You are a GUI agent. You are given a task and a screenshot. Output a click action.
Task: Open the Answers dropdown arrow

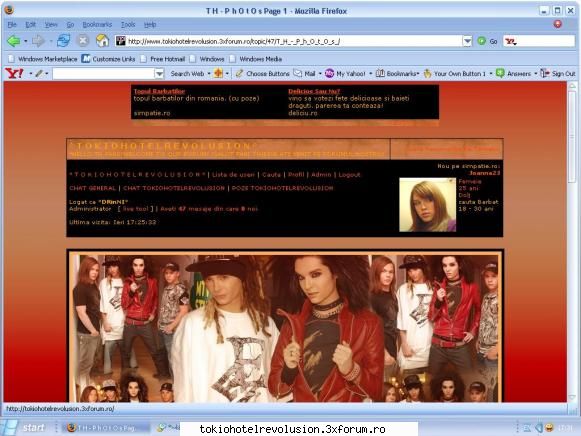(x=536, y=73)
